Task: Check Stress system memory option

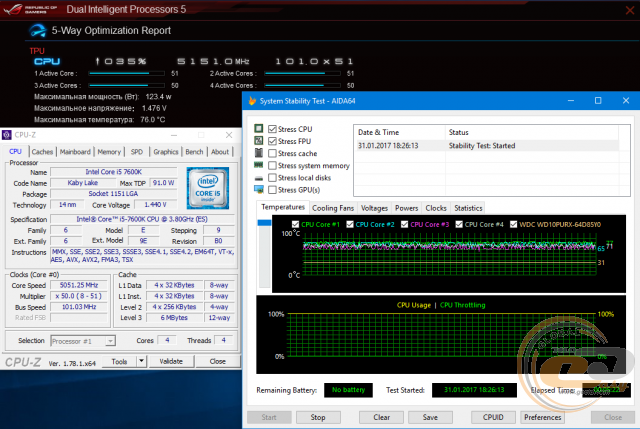Action: click(272, 166)
